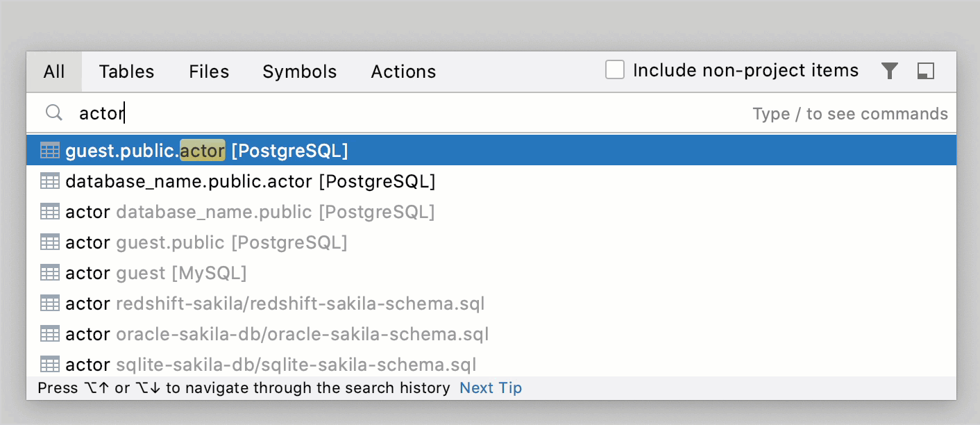980x425 pixels.
Task: Click the Next Tip link
Action: click(491, 388)
